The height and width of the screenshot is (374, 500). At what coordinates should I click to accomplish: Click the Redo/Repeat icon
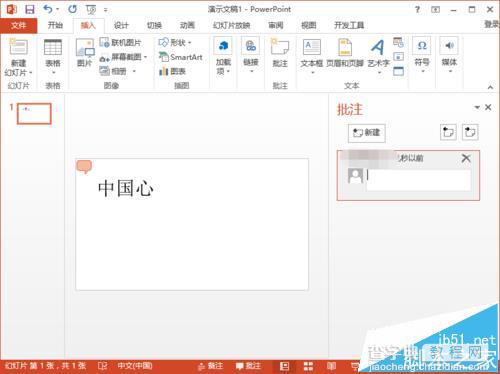[x=72, y=9]
